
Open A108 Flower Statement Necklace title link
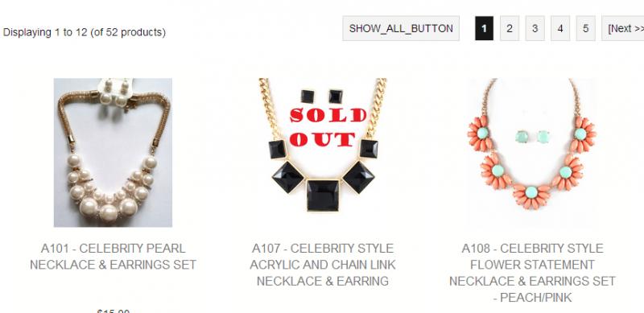click(533, 273)
